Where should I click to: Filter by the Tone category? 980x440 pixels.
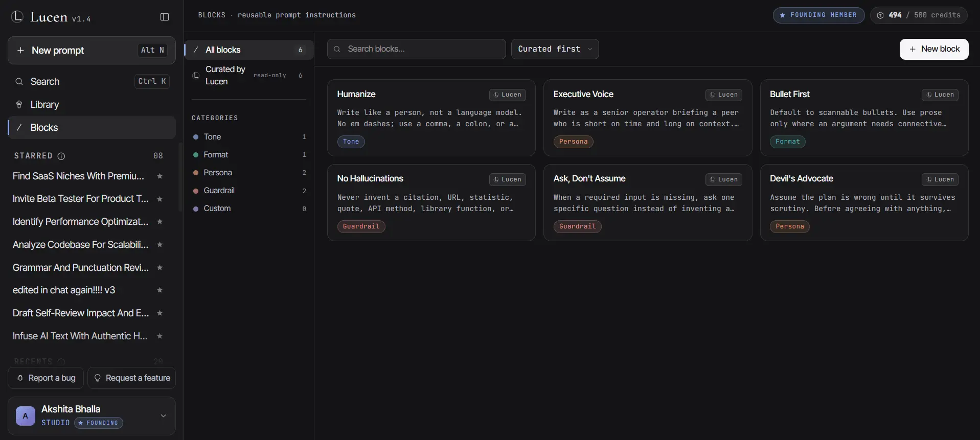click(249, 136)
